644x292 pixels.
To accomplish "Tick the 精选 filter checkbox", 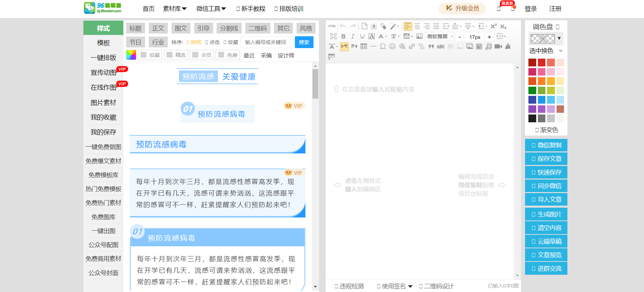I will pyautogui.click(x=169, y=55).
